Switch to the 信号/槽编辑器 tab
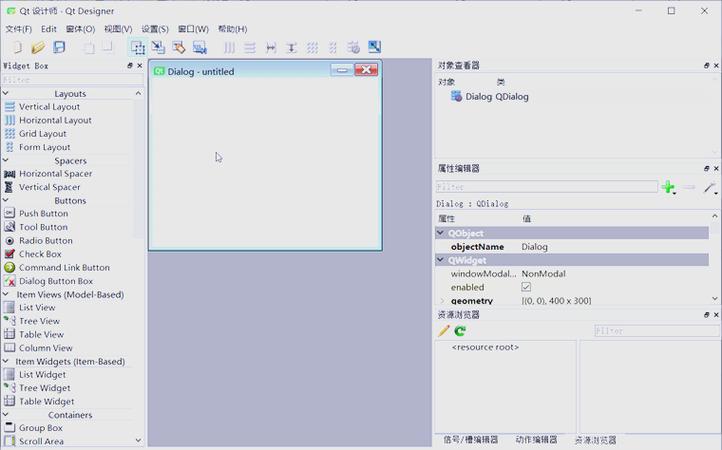 [x=471, y=440]
